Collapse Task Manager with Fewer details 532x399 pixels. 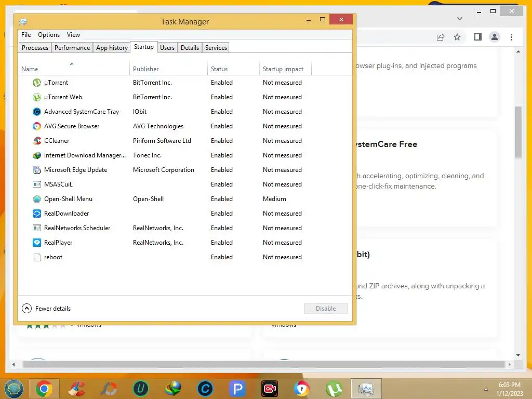tap(46, 309)
